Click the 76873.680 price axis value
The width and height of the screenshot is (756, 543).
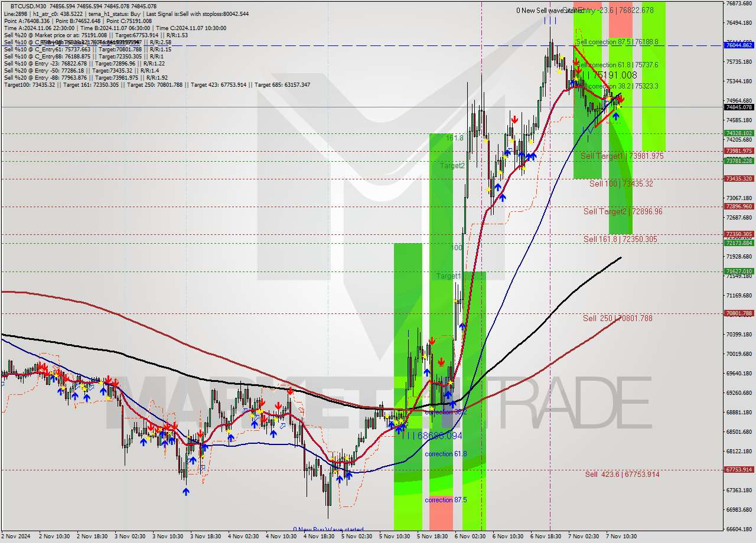(x=739, y=4)
